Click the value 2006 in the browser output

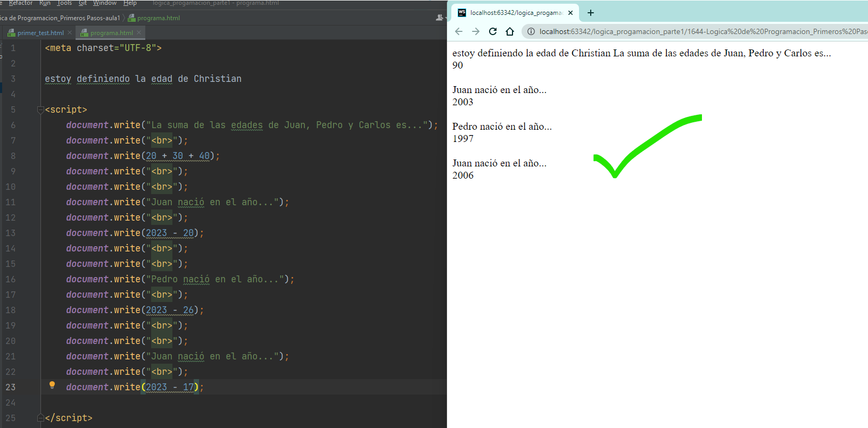click(463, 175)
